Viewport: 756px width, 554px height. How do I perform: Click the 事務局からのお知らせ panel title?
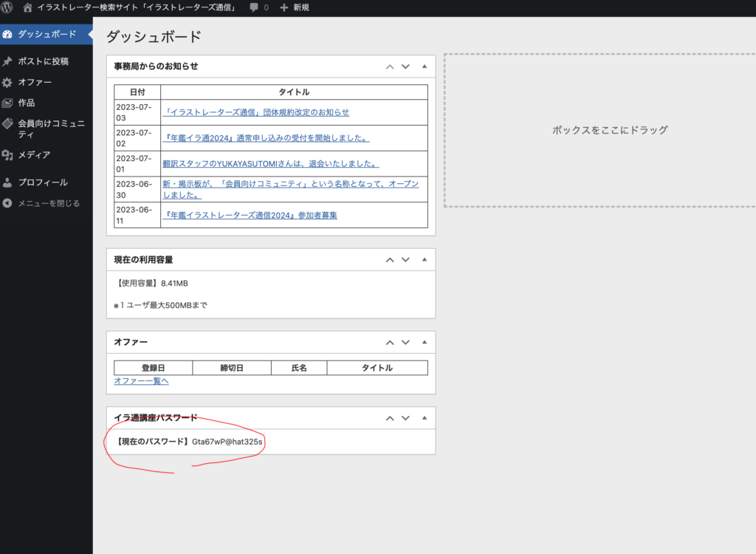[x=156, y=66]
